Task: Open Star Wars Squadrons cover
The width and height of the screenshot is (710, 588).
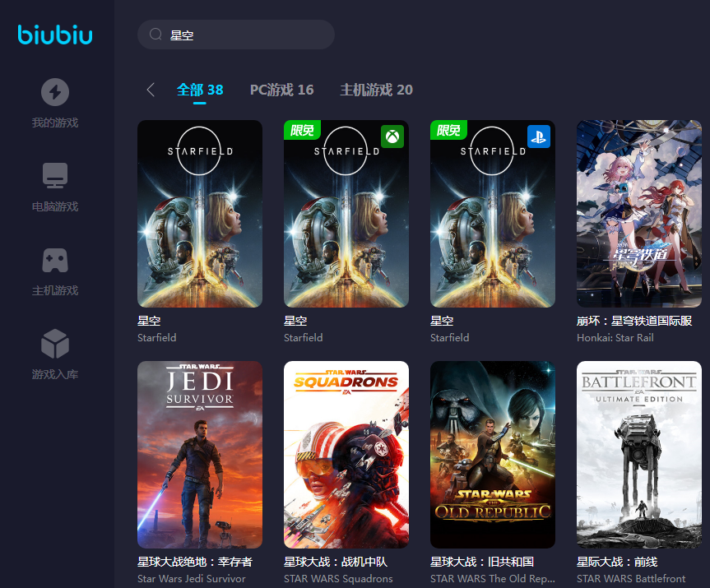Action: click(346, 455)
